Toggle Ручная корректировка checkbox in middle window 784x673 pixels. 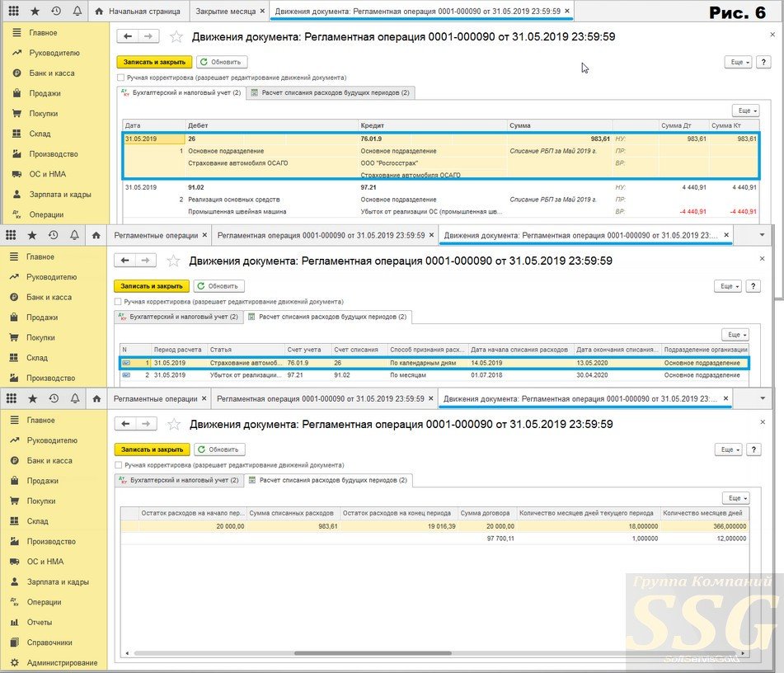coord(118,302)
